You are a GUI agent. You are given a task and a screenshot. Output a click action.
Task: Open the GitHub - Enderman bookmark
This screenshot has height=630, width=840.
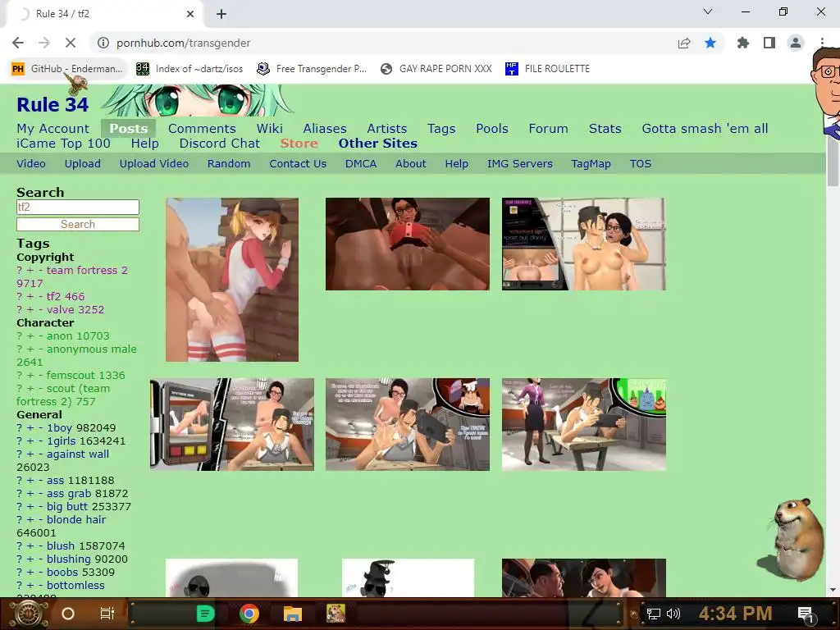(67, 69)
